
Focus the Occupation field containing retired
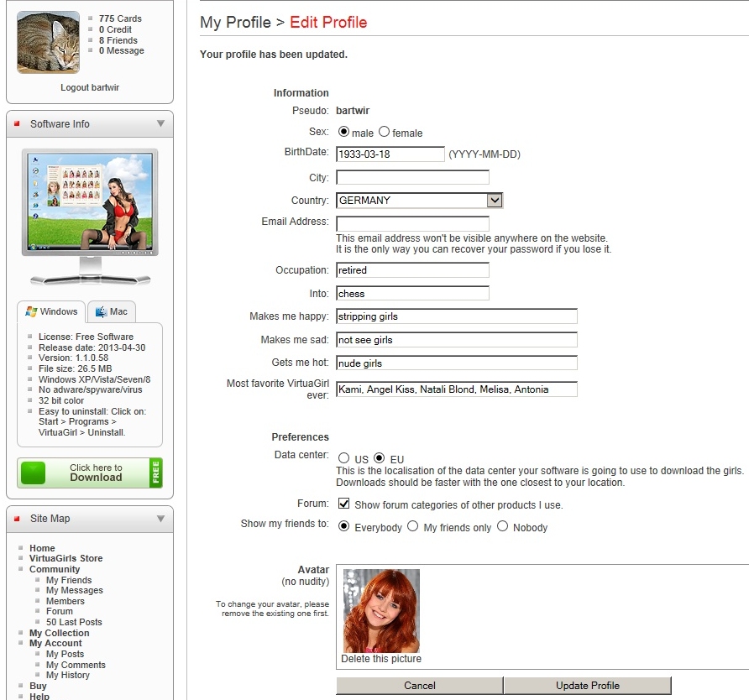click(413, 270)
